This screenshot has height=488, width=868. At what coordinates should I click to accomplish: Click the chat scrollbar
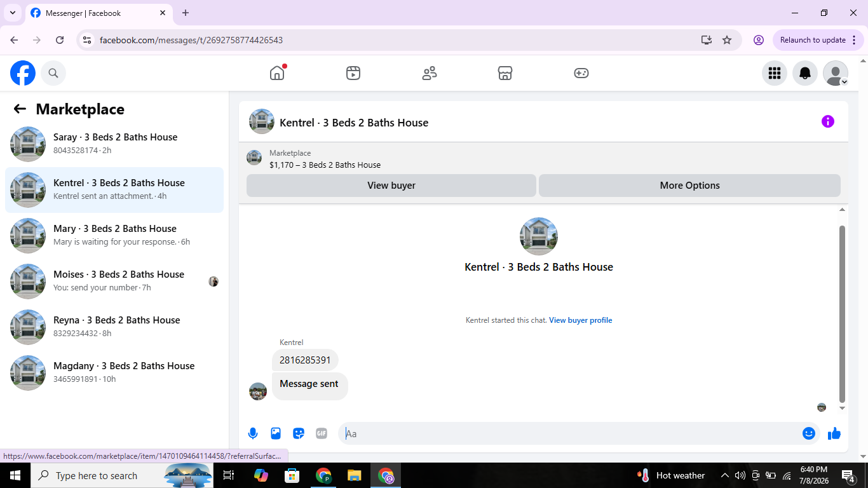click(843, 313)
